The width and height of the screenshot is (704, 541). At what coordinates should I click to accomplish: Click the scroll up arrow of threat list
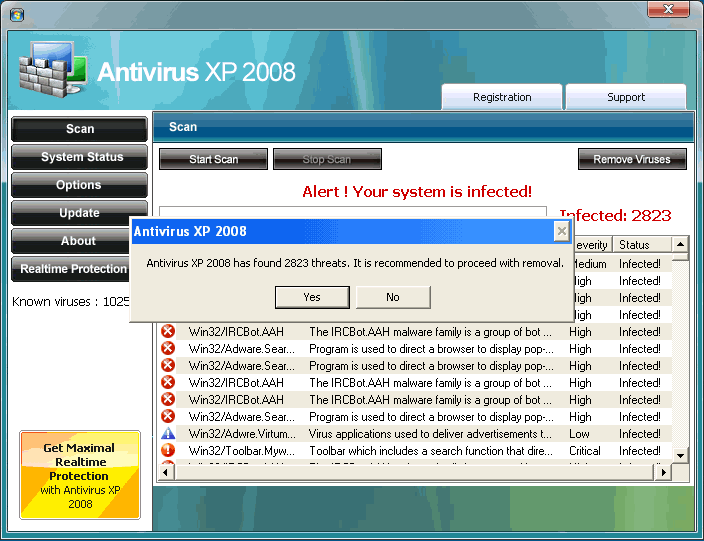[680, 244]
